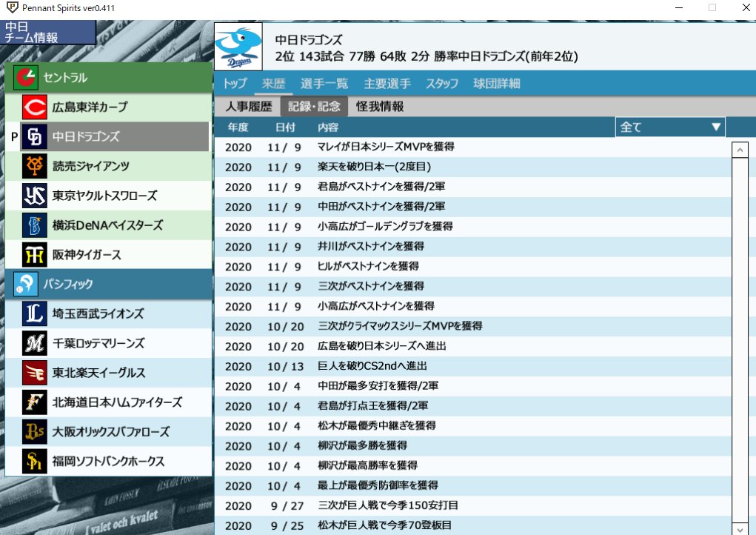This screenshot has height=535, width=756.
Task: Click the Yomiuri Giants logo icon
Action: pos(35,166)
